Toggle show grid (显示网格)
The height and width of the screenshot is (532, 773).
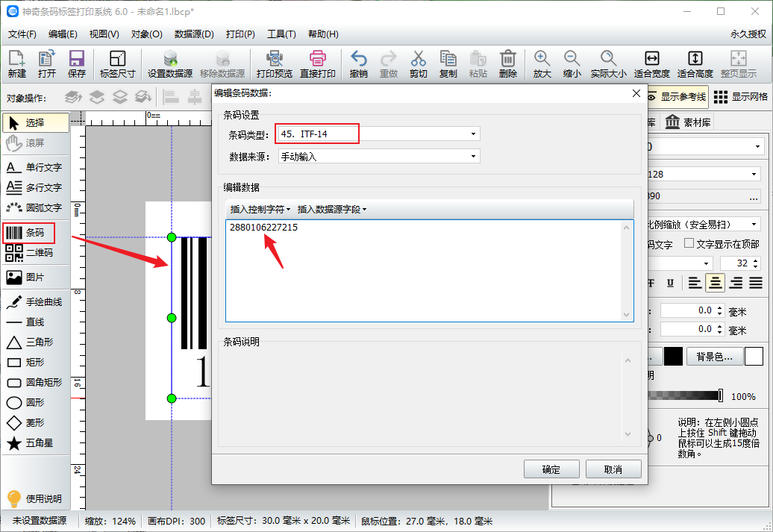(741, 97)
